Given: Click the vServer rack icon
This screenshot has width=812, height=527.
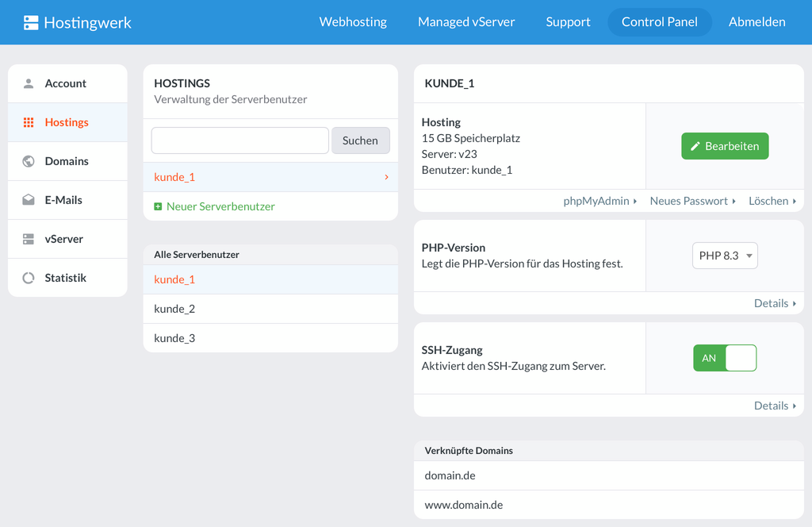Looking at the screenshot, I should tap(29, 239).
